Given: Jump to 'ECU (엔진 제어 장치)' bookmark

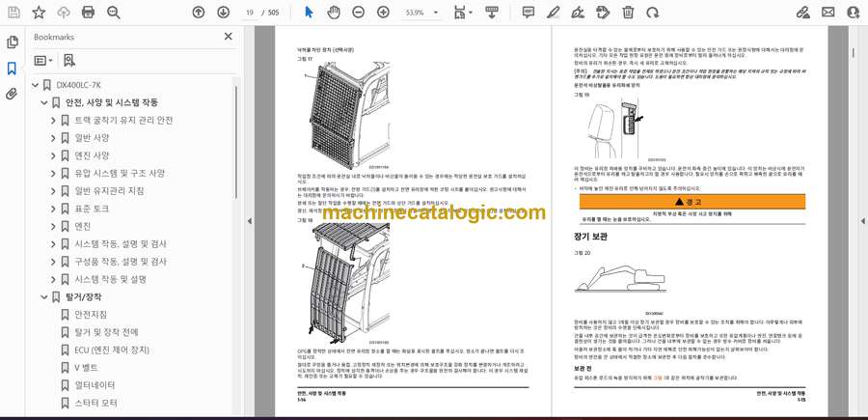Looking at the screenshot, I should [x=112, y=350].
